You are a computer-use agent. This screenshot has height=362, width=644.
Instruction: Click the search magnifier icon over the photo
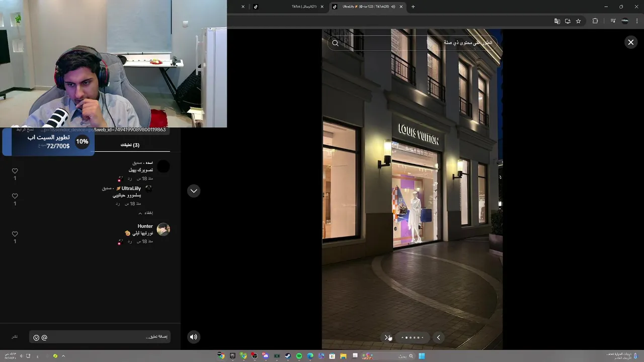336,43
